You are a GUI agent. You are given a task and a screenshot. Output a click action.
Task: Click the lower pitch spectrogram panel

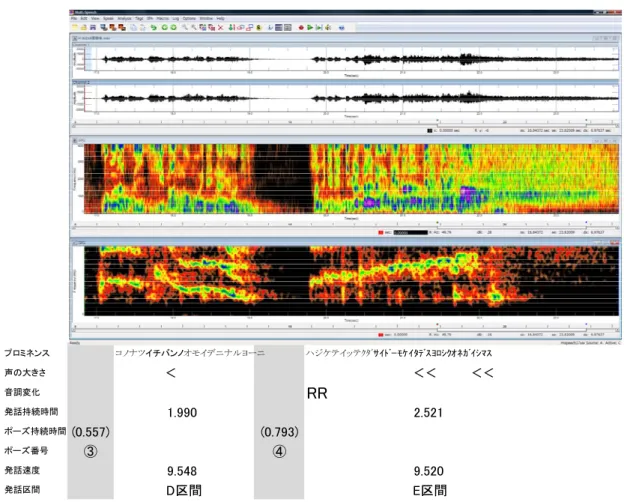tap(351, 281)
